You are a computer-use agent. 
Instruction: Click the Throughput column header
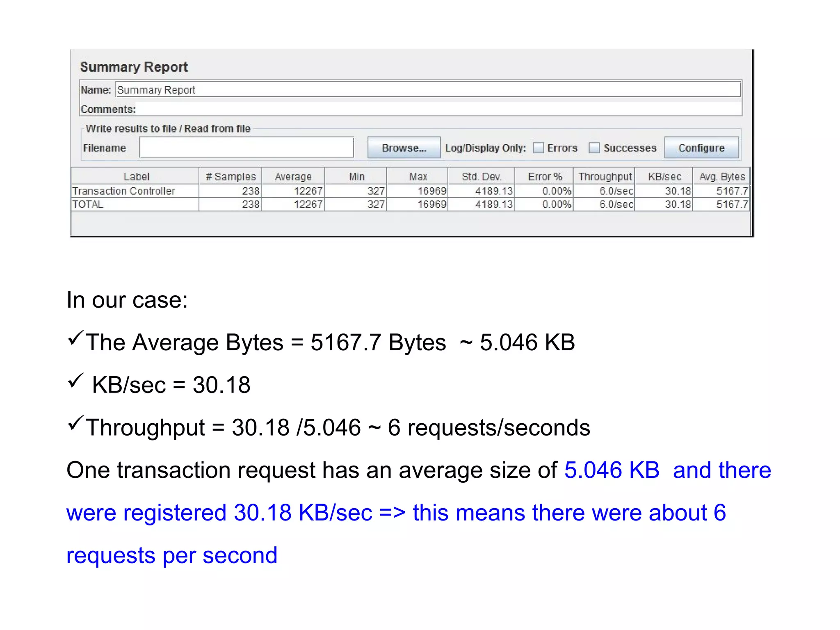click(x=604, y=176)
